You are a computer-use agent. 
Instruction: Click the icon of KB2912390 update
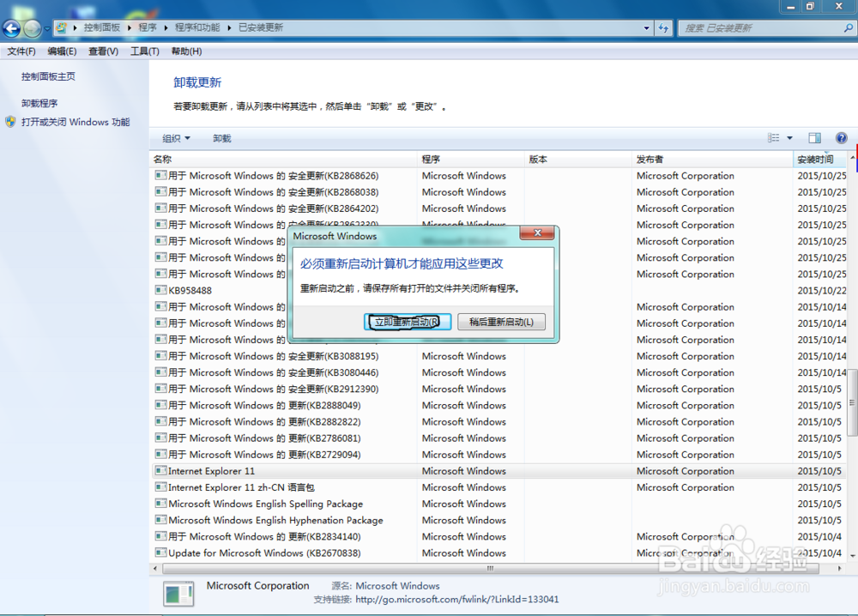(x=160, y=389)
